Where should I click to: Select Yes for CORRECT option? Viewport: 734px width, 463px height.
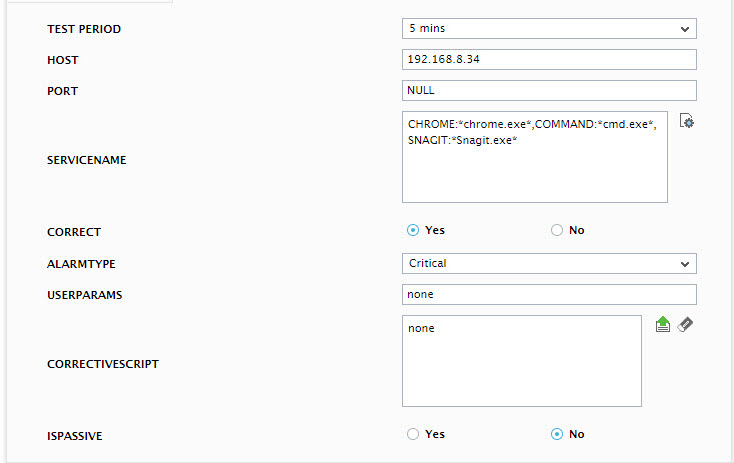tap(413, 230)
